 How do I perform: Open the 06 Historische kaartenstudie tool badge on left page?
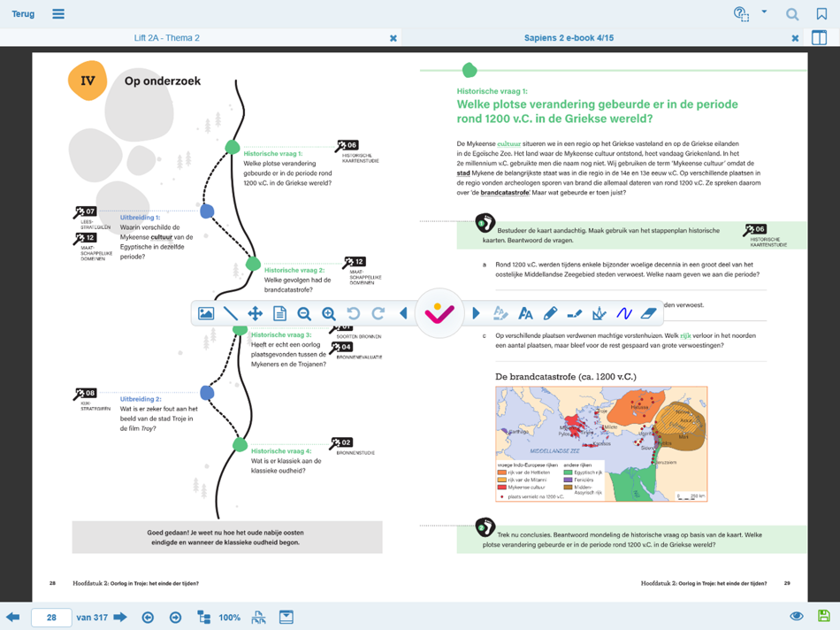pos(347,145)
